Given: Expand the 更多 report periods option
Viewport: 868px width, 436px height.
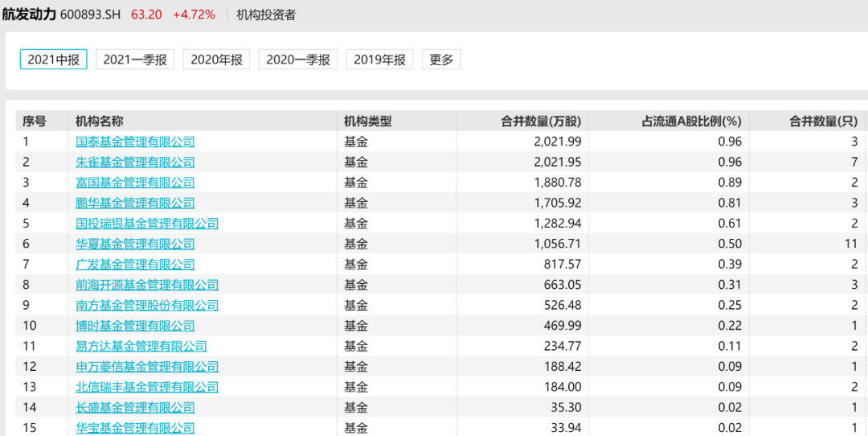Looking at the screenshot, I should click(441, 60).
